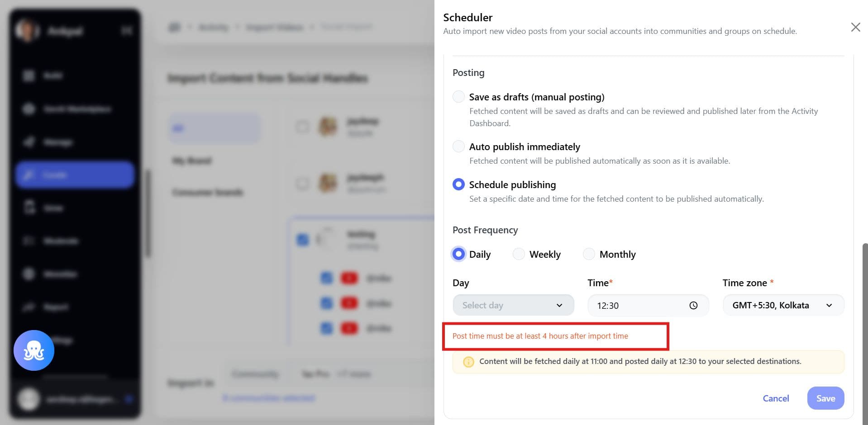The image size is (868, 425).
Task: Click the info icon in fetch notice
Action: [468, 362]
